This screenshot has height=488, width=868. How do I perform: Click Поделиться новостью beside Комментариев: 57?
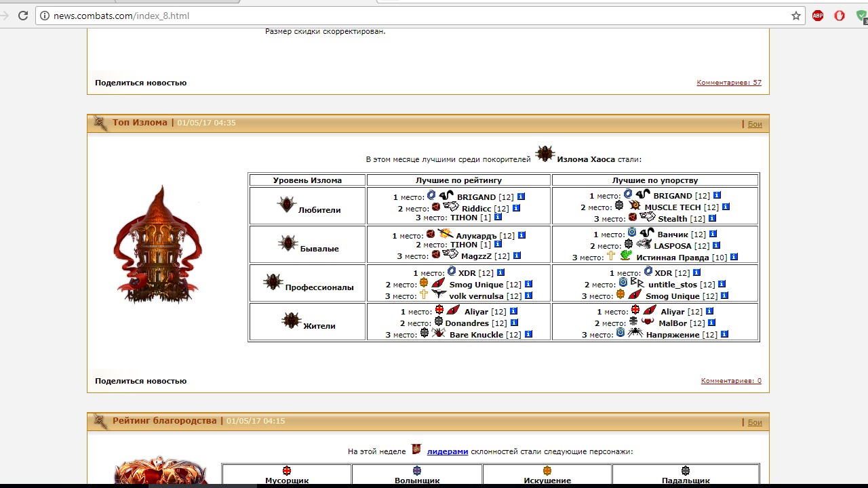coord(140,83)
